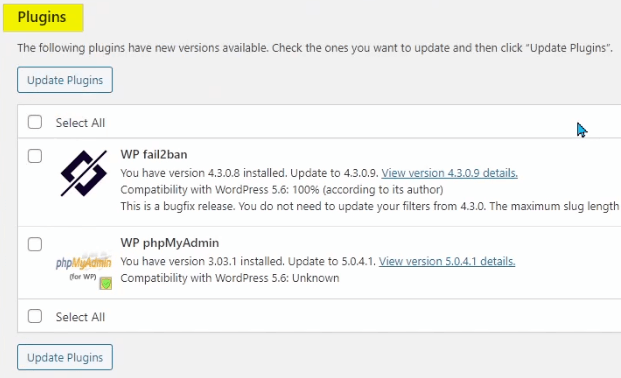Tick the Select All checkbox above WP fail2ban
This screenshot has height=378, width=621.
point(35,122)
